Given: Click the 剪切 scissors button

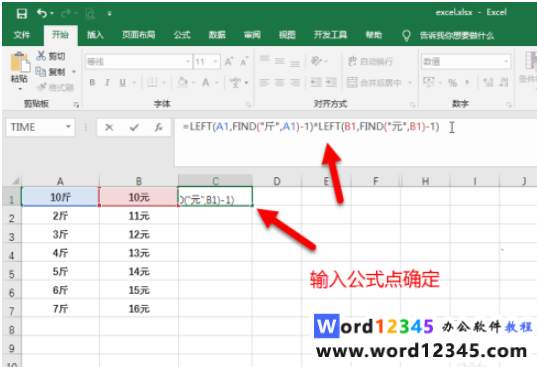Looking at the screenshot, I should point(51,56).
